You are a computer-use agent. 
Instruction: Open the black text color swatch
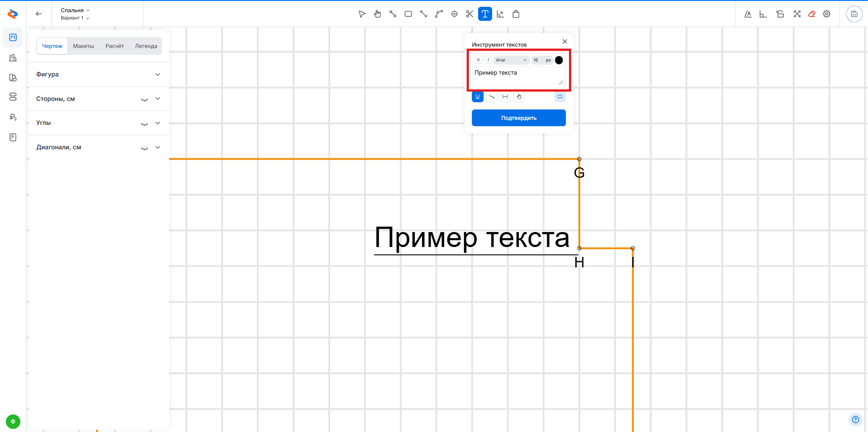point(559,60)
